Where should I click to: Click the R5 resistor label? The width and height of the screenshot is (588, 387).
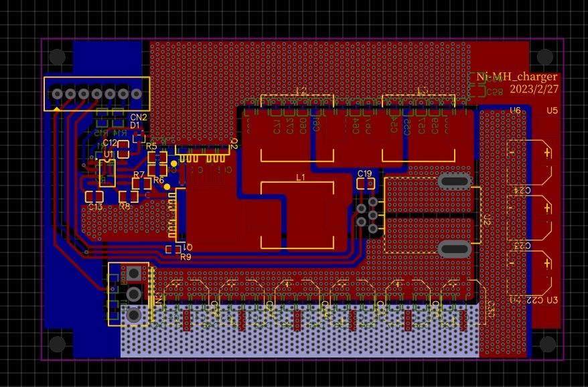[151, 146]
